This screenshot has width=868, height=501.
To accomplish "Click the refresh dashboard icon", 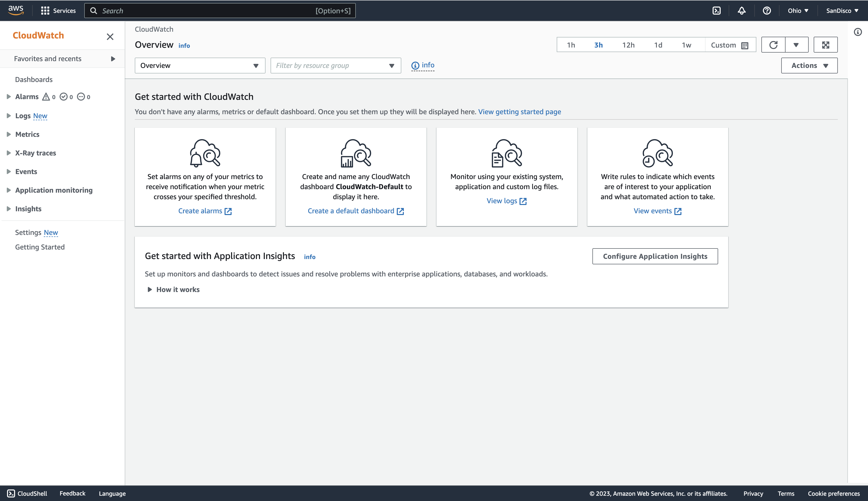I will (x=773, y=45).
